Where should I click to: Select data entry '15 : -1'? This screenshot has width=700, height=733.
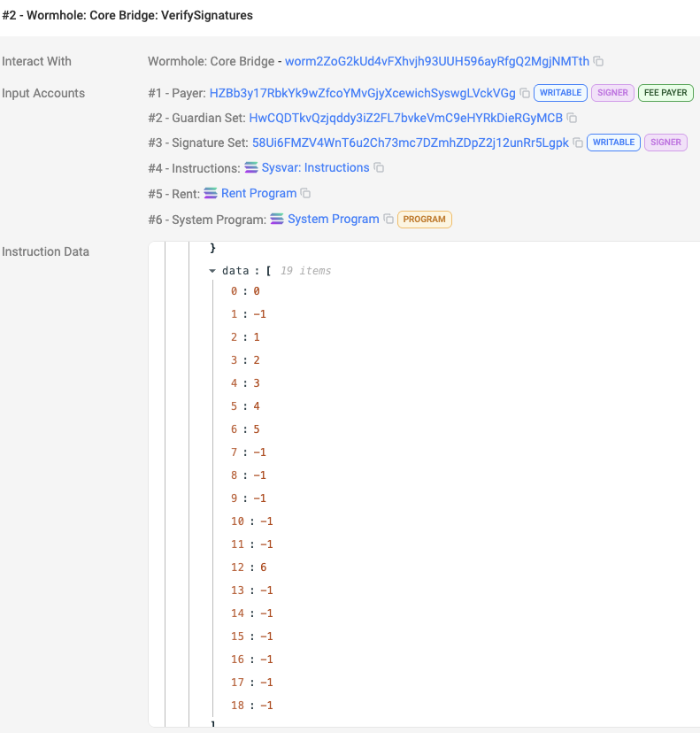coord(252,637)
